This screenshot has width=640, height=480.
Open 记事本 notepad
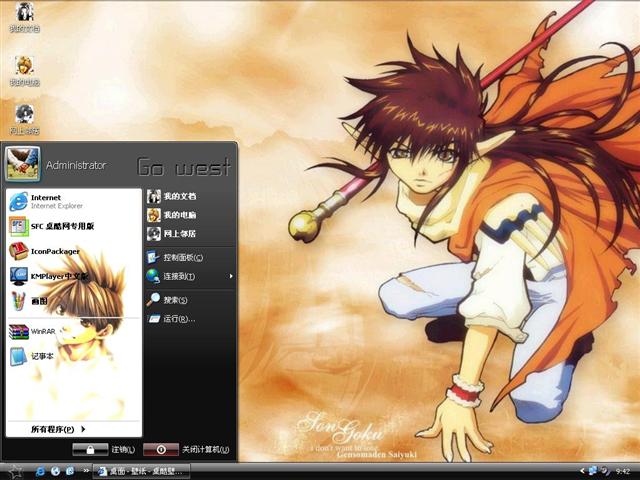tap(74, 356)
